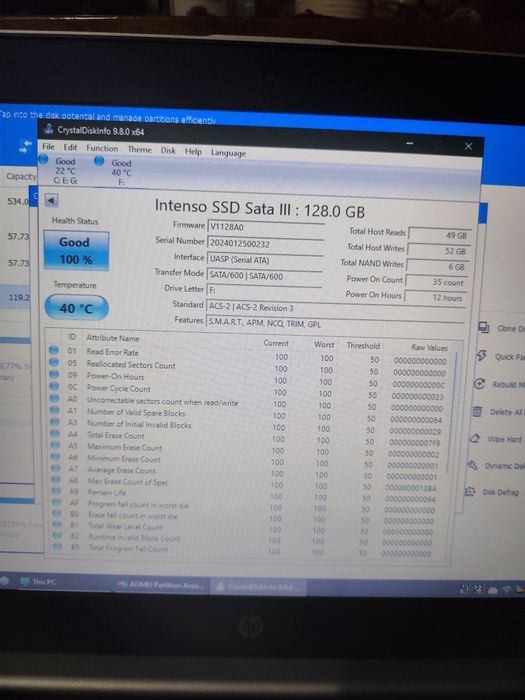Click the Rebuild MBR icon in AOMEI window
525x700 pixels.
tap(479, 383)
